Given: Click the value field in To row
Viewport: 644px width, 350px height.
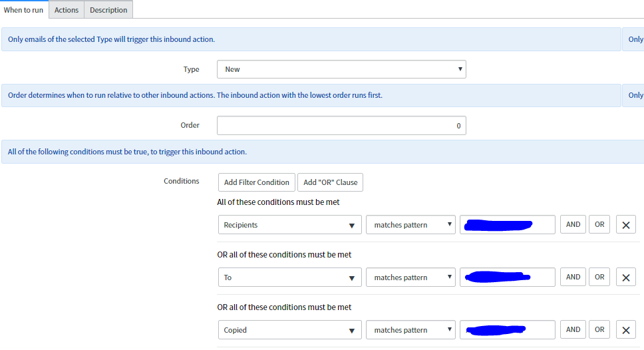Looking at the screenshot, I should 507,277.
